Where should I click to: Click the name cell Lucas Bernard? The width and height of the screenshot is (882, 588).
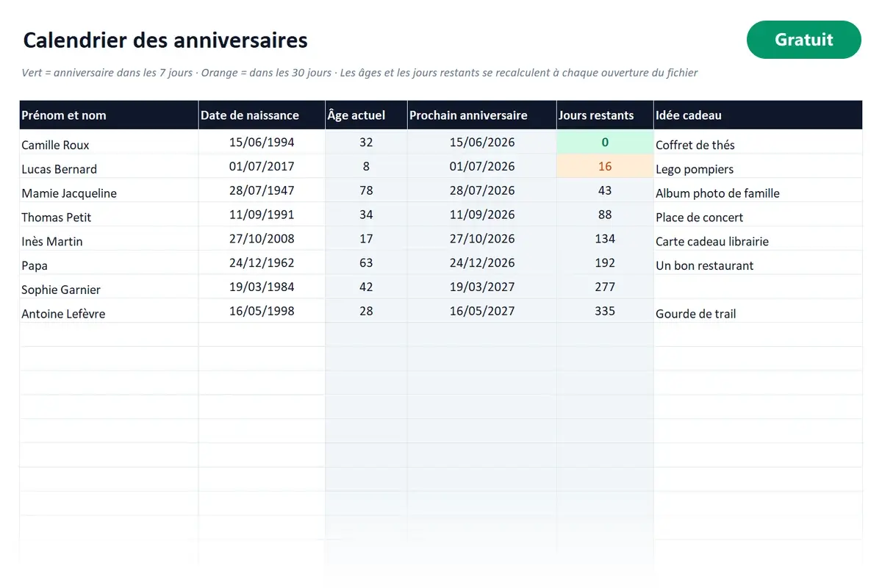pos(109,167)
